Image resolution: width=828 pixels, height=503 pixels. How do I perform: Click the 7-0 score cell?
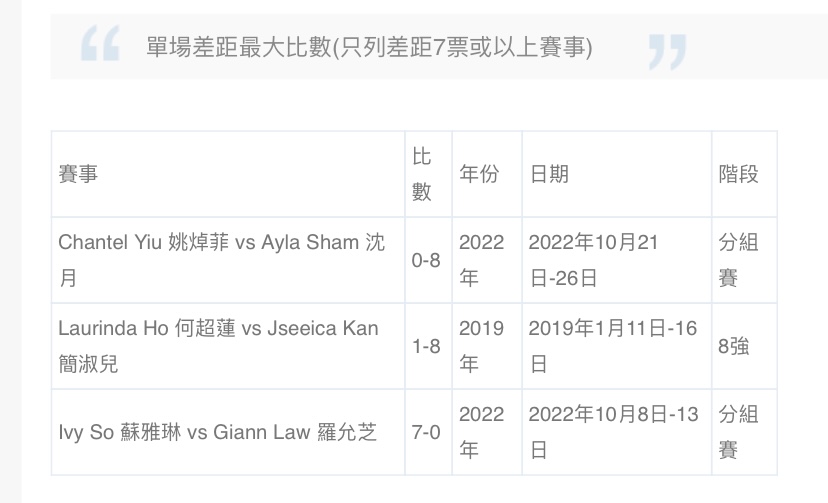pyautogui.click(x=426, y=432)
